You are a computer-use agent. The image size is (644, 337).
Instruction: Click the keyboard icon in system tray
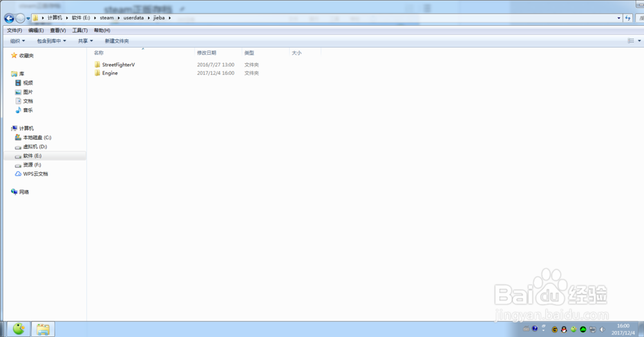tap(526, 329)
